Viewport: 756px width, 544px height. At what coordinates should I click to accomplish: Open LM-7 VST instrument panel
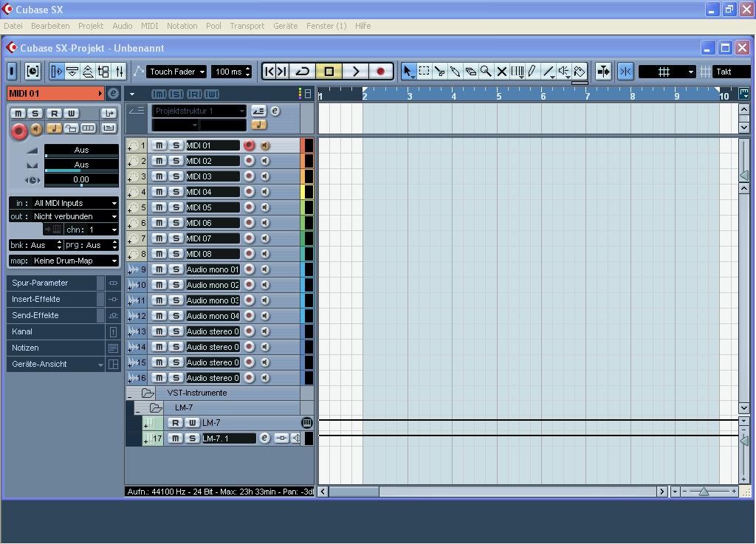[x=306, y=423]
